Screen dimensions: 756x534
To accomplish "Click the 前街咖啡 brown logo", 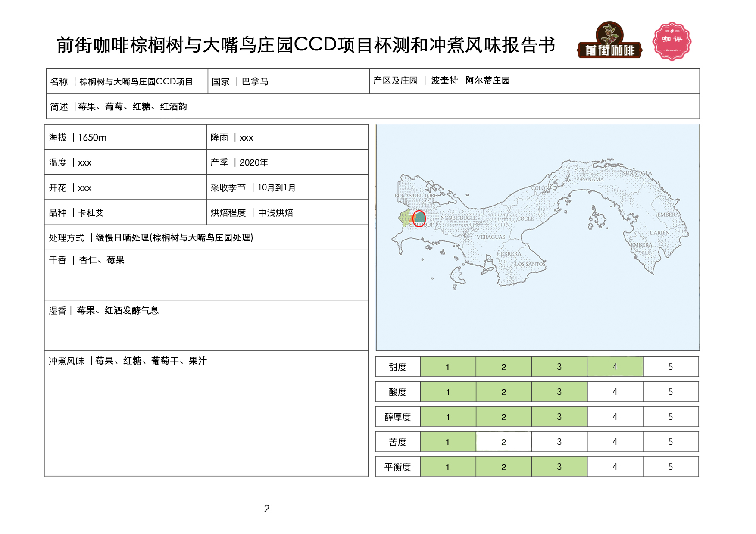I will tap(609, 41).
